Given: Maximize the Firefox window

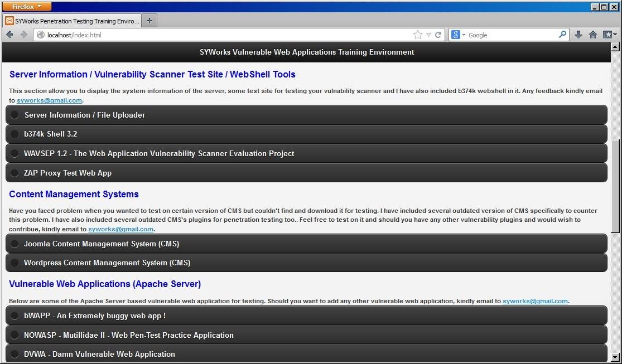Looking at the screenshot, I should [x=604, y=7].
